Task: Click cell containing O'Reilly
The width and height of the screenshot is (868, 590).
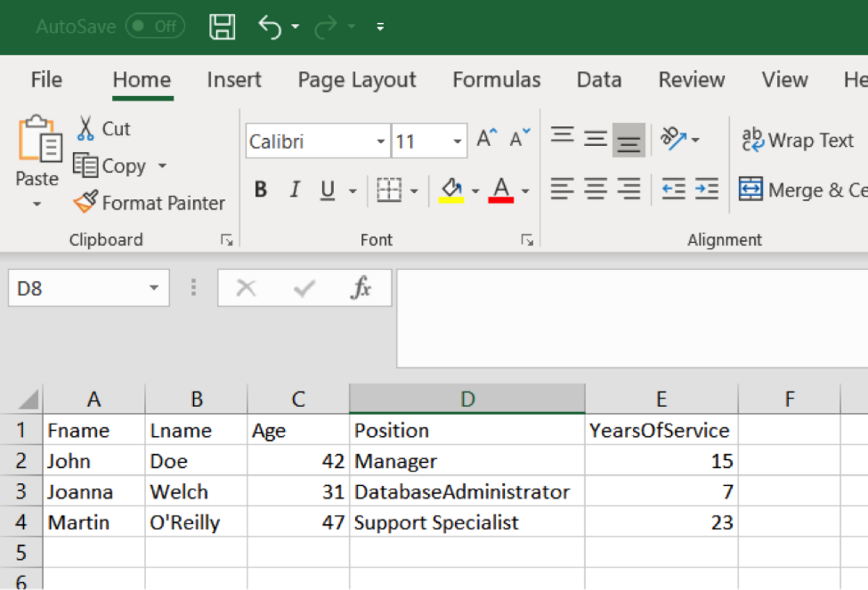Action: click(x=196, y=522)
